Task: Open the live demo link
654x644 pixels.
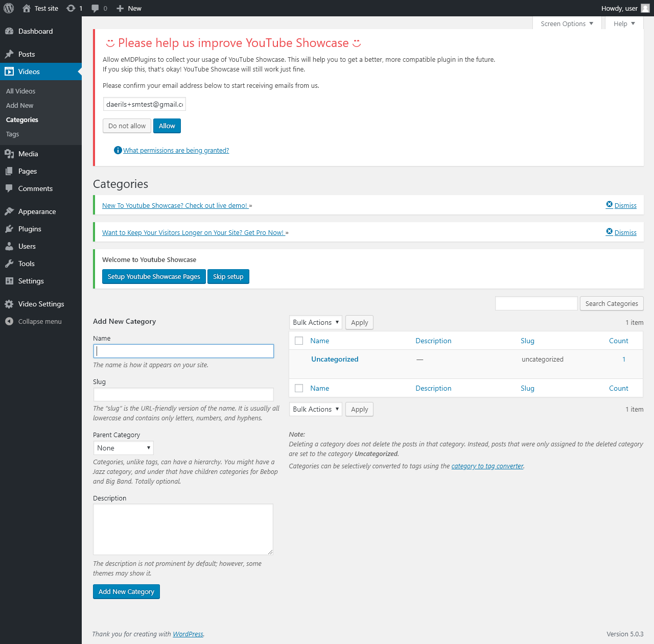Action: (x=175, y=205)
